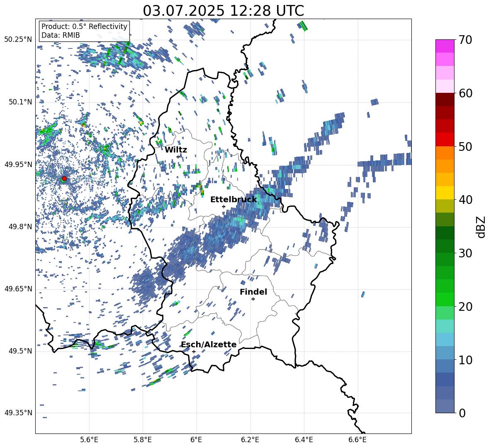Screen dimensions: 491x448
Task: Click the 6.2°E longitude label
Action: coord(250,440)
